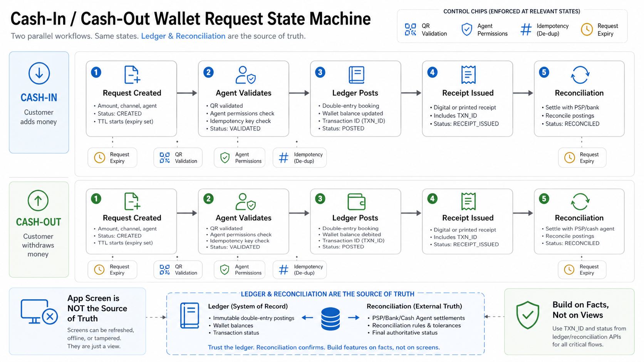Click the 'Customer withdraws money' caption
The image size is (644, 362).
pyautogui.click(x=38, y=245)
